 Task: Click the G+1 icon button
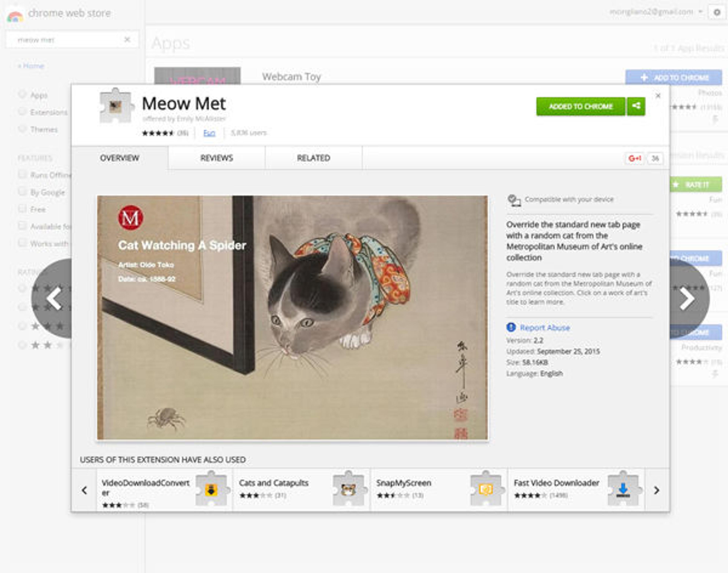pyautogui.click(x=635, y=158)
